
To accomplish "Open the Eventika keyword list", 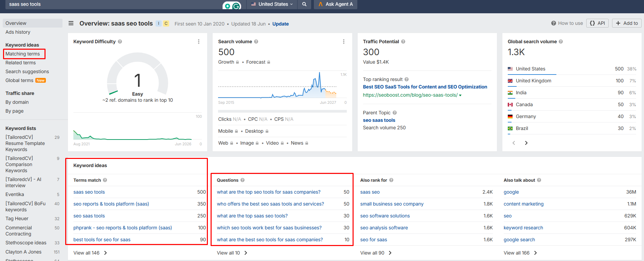I will pos(15,194).
